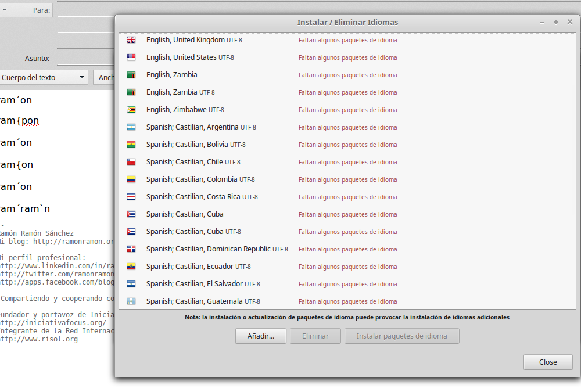Image resolution: width=581 pixels, height=392 pixels.
Task: Click the Ecuador flag icon
Action: [x=131, y=267]
